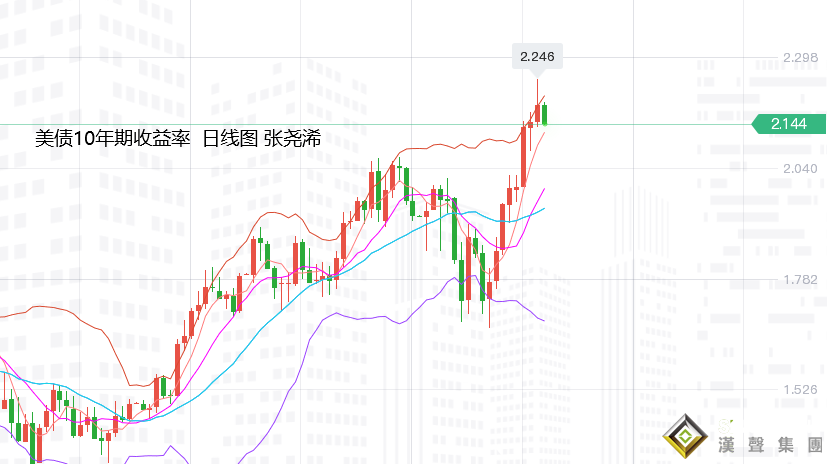Click the green 2.144 current price tag
827x464 pixels.
point(788,124)
